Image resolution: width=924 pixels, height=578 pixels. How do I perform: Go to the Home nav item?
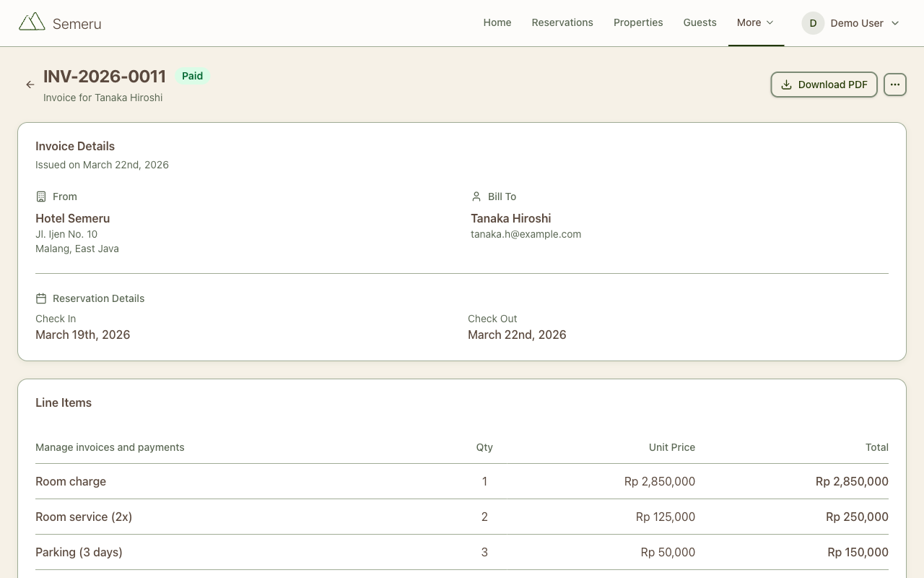coord(497,23)
